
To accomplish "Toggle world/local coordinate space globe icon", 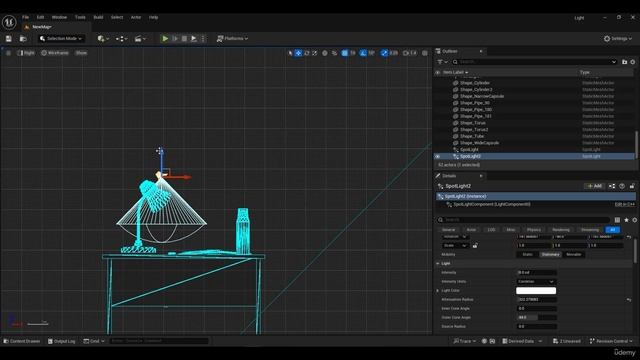I will tap(325, 53).
